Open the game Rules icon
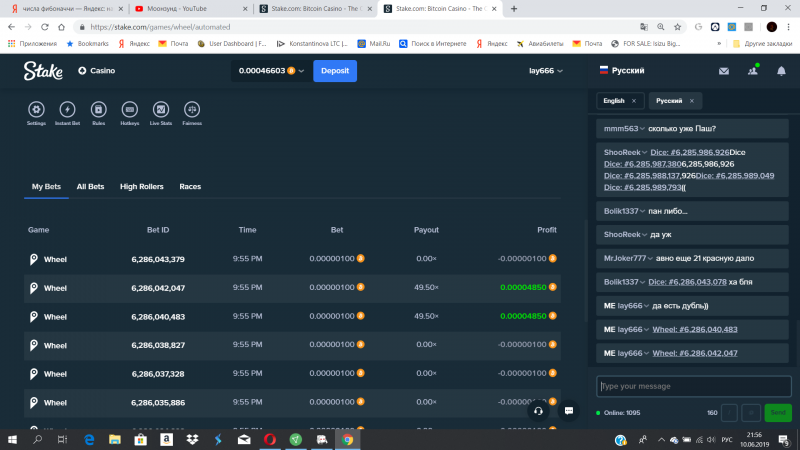The height and width of the screenshot is (450, 800). (98, 110)
